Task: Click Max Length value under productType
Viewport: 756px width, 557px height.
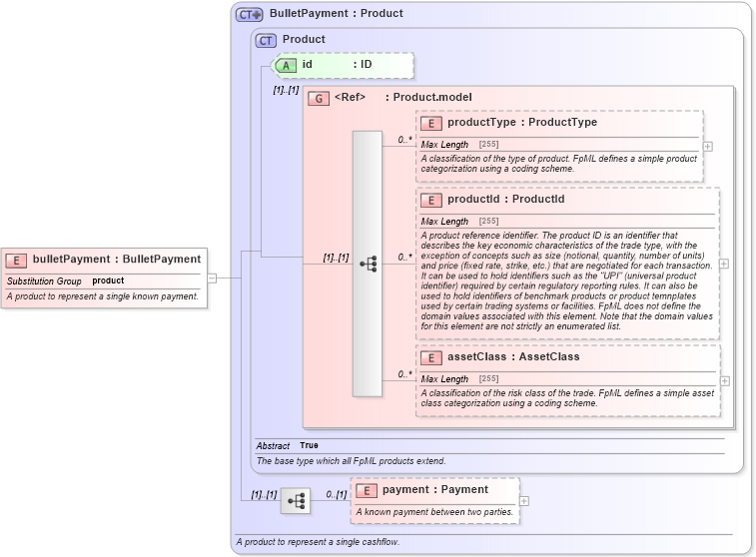Action: point(489,145)
